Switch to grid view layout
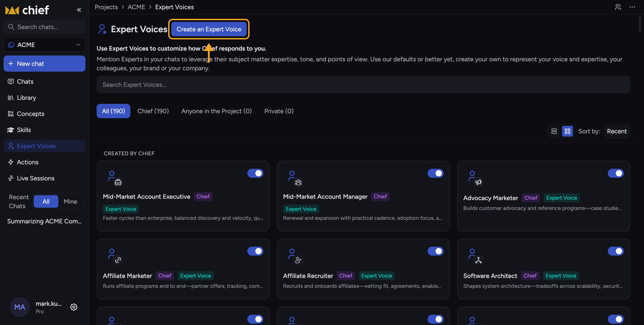 coord(567,131)
